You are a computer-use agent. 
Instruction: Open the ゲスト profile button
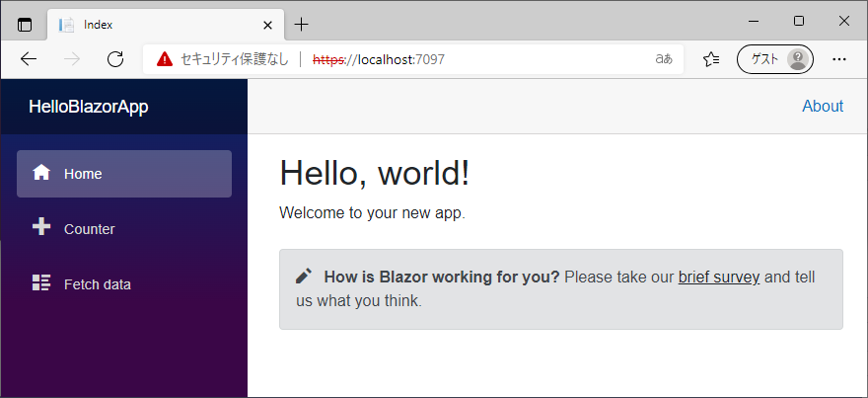pyautogui.click(x=775, y=58)
